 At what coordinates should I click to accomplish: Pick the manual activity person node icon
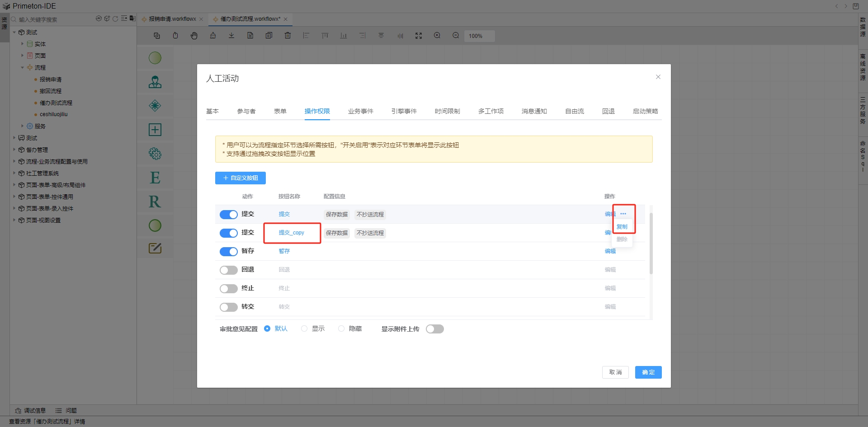155,82
